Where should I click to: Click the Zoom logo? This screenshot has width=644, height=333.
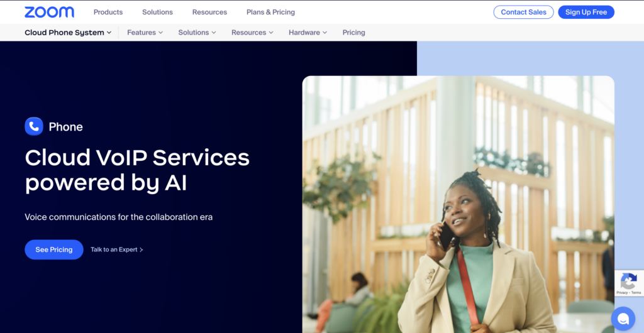click(49, 13)
